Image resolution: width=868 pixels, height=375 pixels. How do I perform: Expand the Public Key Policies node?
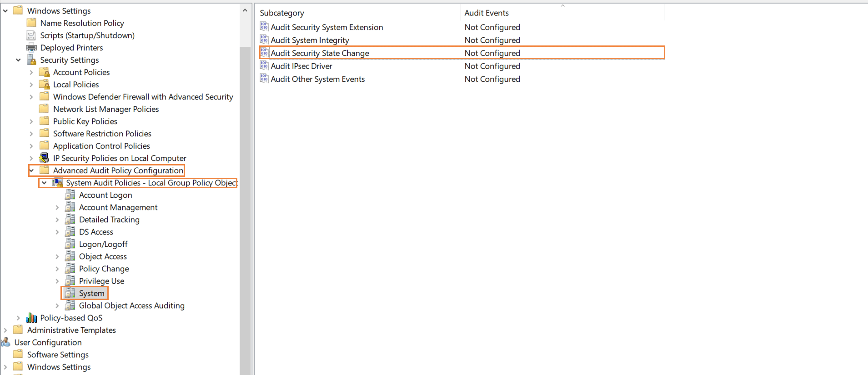point(31,121)
